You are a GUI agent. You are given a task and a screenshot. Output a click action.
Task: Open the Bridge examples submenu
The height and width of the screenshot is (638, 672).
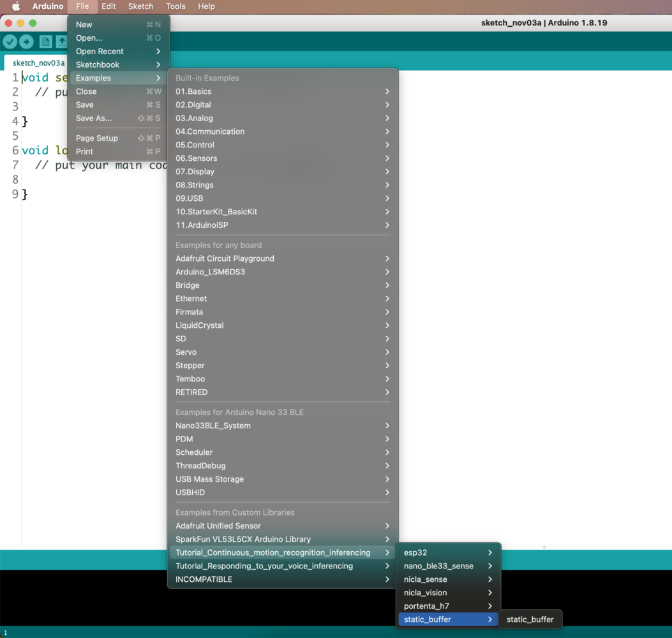(283, 285)
